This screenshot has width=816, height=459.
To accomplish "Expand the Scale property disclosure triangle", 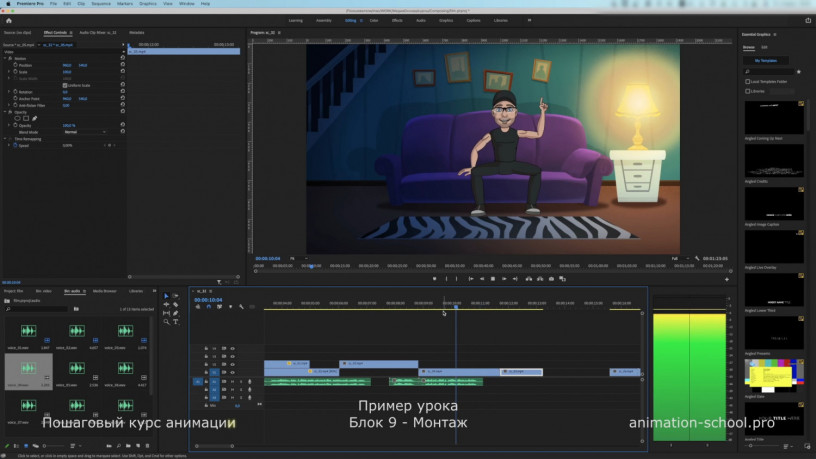I will (11, 71).
